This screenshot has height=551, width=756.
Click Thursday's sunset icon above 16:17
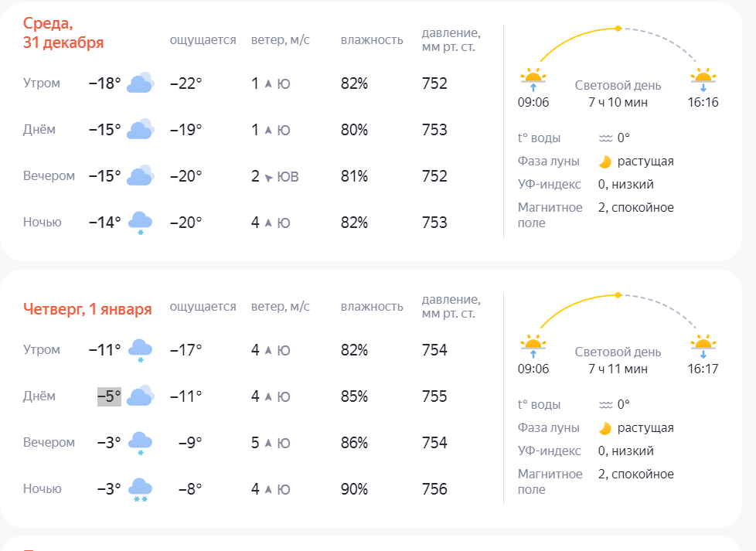(x=702, y=345)
